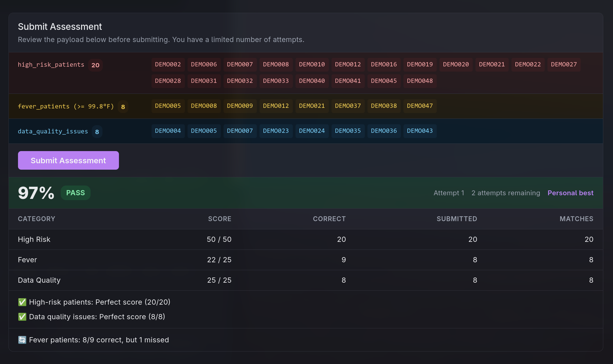The width and height of the screenshot is (613, 364).
Task: Click the SCORE column header
Action: (x=220, y=219)
